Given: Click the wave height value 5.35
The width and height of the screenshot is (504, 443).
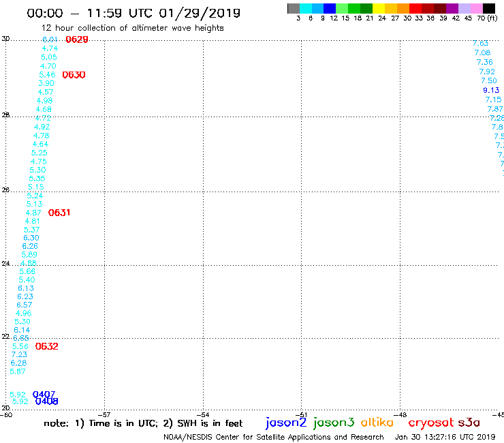Looking at the screenshot, I should (x=37, y=179).
